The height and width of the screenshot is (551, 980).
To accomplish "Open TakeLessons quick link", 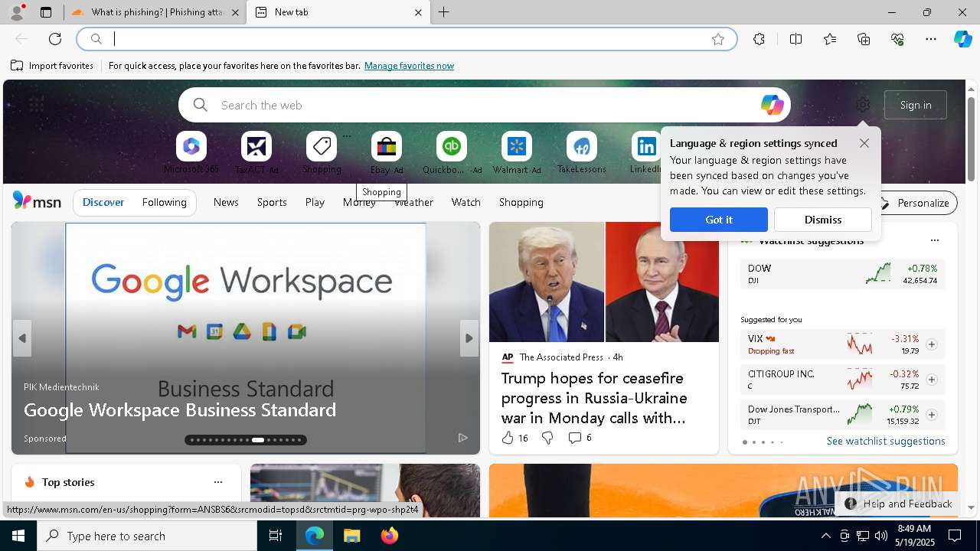I will (x=582, y=153).
